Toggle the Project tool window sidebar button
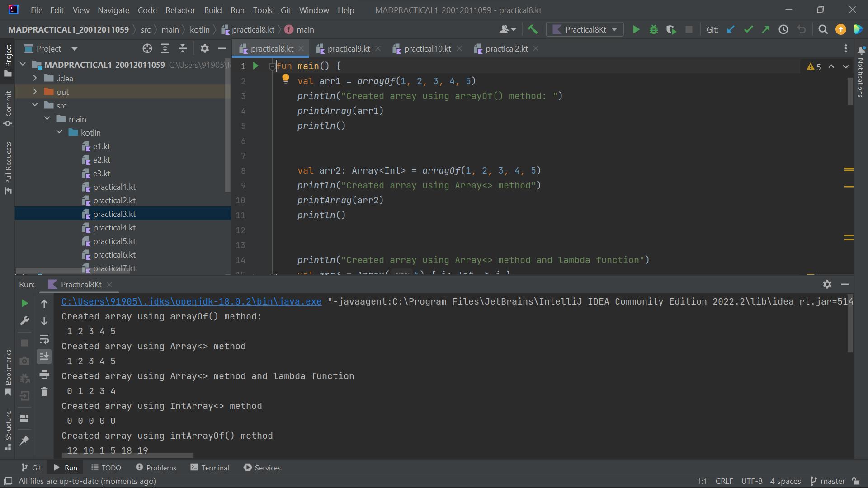868x488 pixels. pyautogui.click(x=8, y=61)
